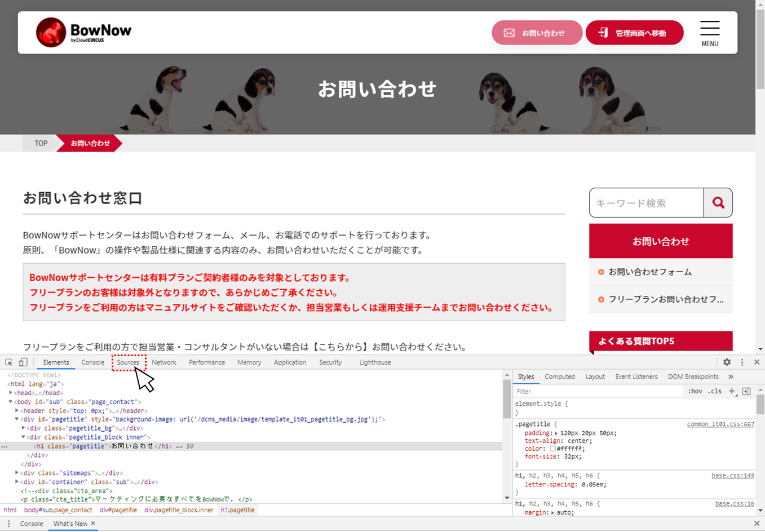Select the drawer Console tab
Image resolution: width=765 pixels, height=532 pixels.
point(32,524)
